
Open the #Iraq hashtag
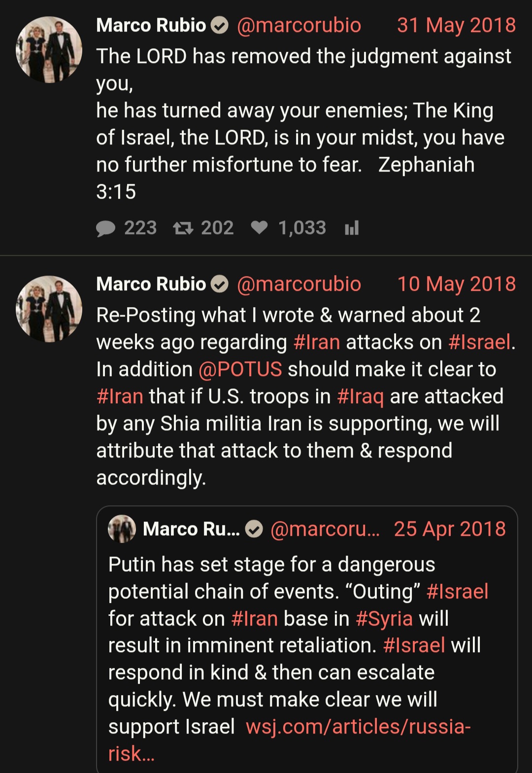(360, 396)
